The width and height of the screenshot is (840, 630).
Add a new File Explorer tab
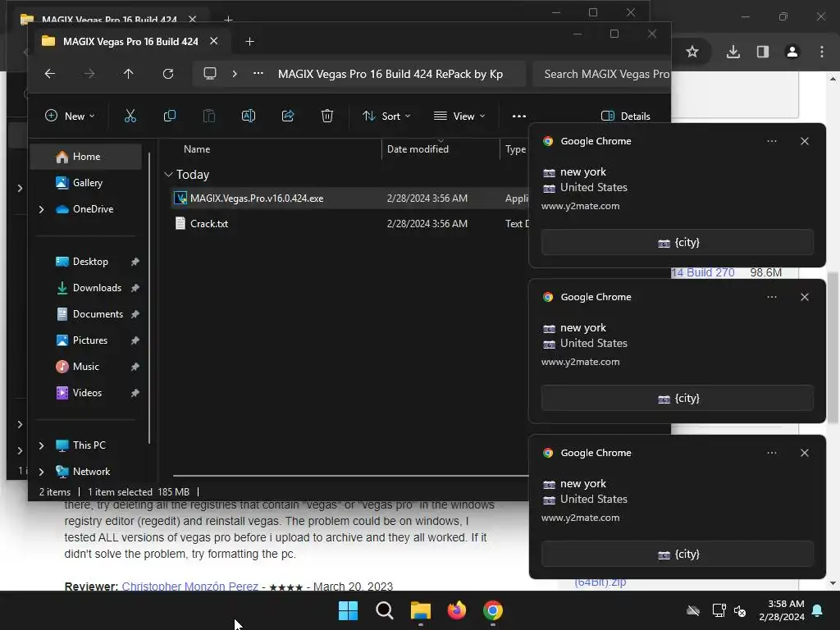tap(249, 42)
